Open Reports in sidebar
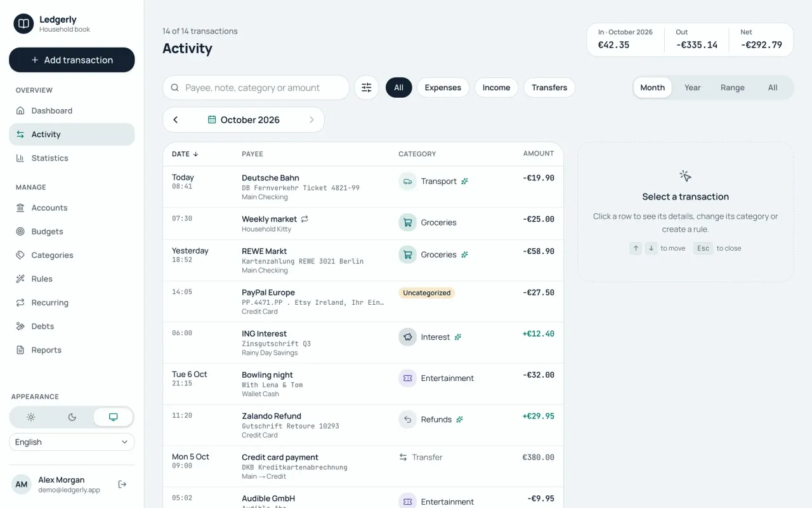Image resolution: width=812 pixels, height=508 pixels. [72, 350]
